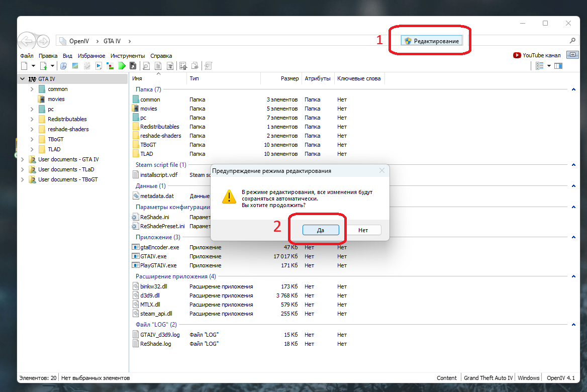This screenshot has width=587, height=392.
Task: Collapse the GTA IV tree root
Action: pos(23,79)
